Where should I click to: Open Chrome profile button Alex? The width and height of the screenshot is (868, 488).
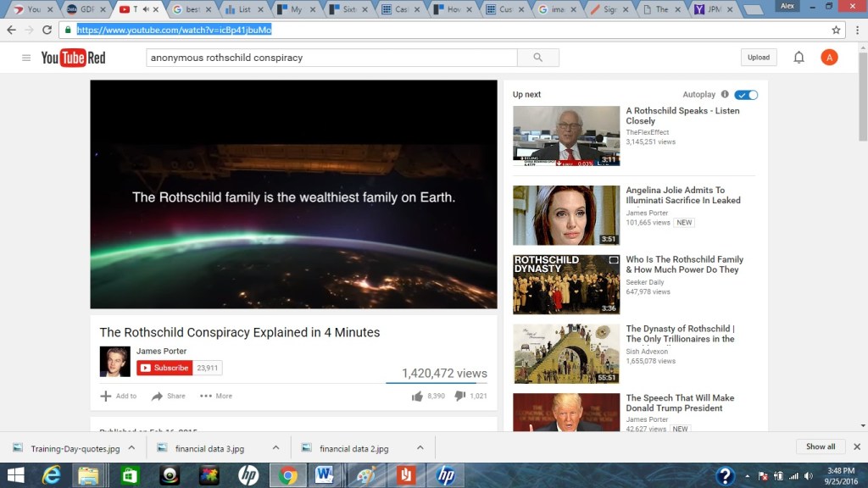point(787,6)
